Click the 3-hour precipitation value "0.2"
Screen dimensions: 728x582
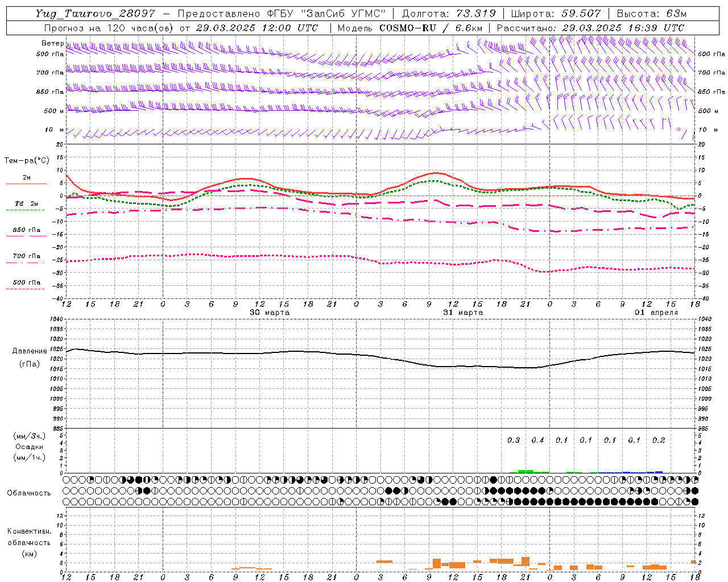point(659,440)
